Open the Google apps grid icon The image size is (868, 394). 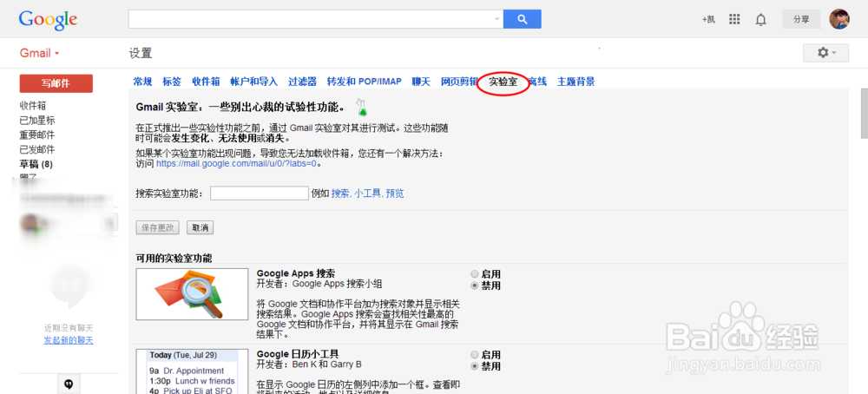[x=734, y=19]
